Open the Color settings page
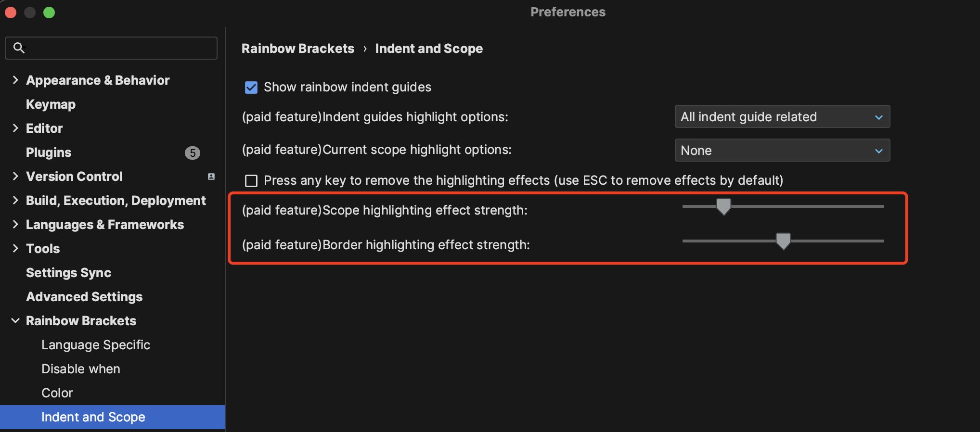980x432 pixels. pos(57,393)
